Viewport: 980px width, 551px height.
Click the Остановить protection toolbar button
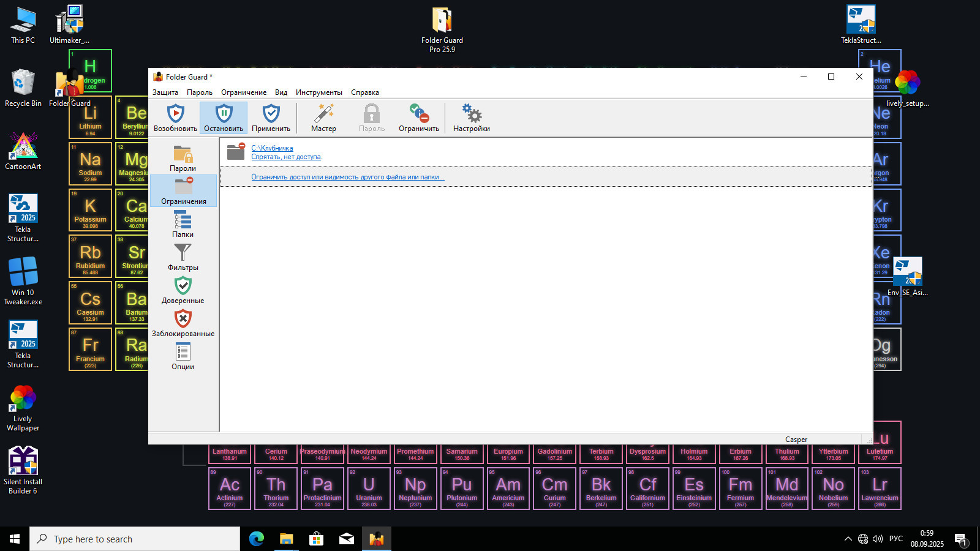(224, 118)
